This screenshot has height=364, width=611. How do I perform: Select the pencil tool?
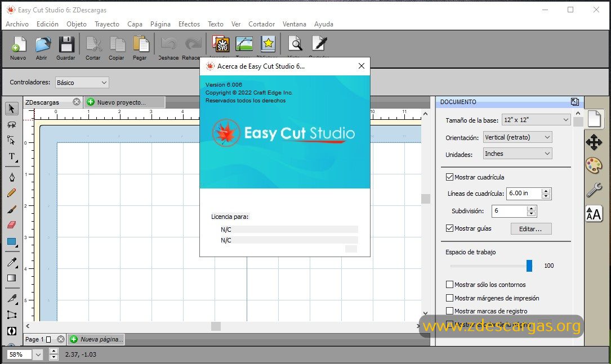tap(12, 193)
